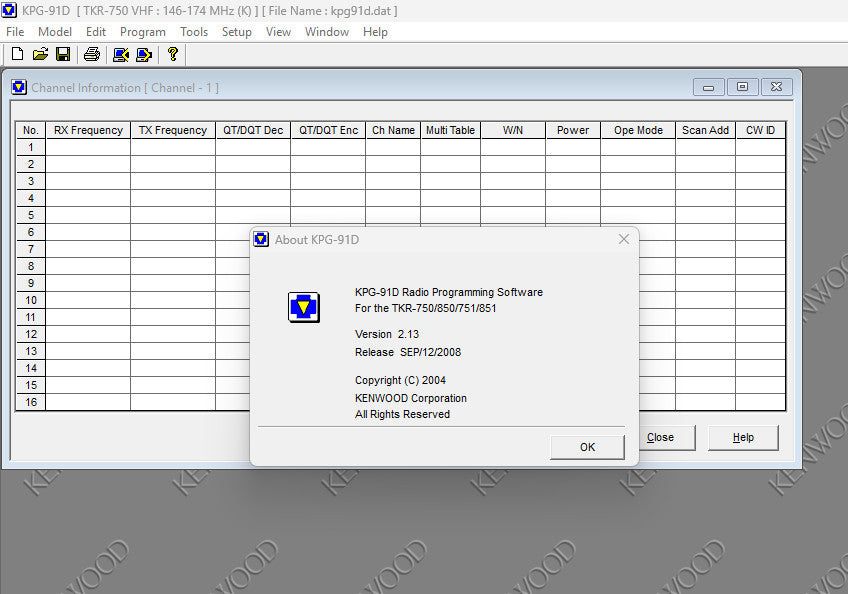This screenshot has width=848, height=594.
Task: Click TX Frequency cell for channel 2
Action: [x=173, y=164]
